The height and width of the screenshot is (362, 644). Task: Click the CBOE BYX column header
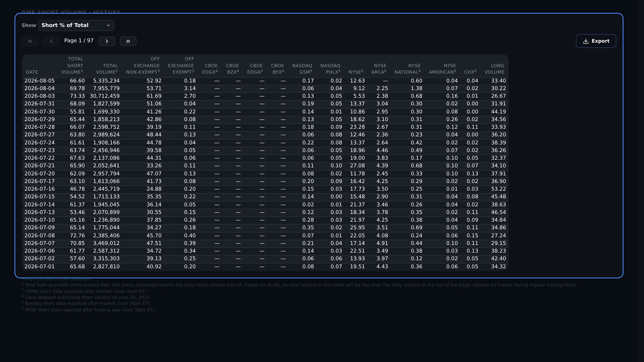pyautogui.click(x=278, y=69)
